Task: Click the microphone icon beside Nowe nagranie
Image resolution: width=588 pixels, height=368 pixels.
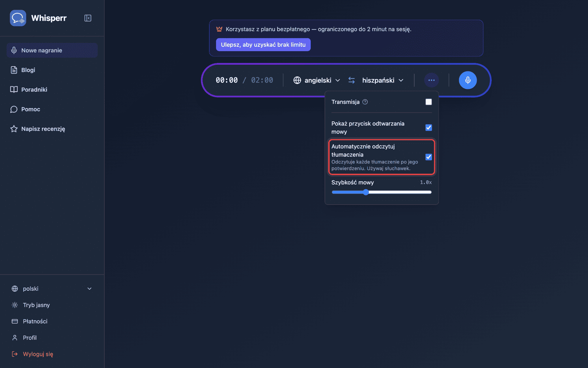Action: 14,50
